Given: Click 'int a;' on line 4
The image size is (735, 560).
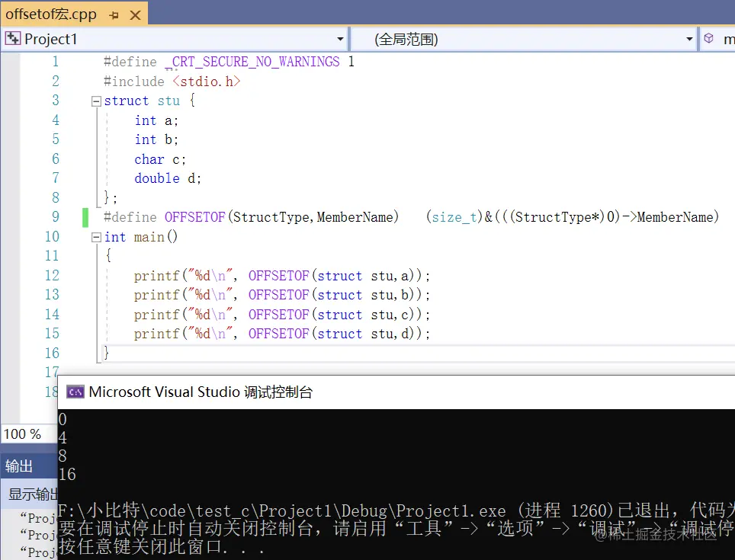Looking at the screenshot, I should point(156,120).
